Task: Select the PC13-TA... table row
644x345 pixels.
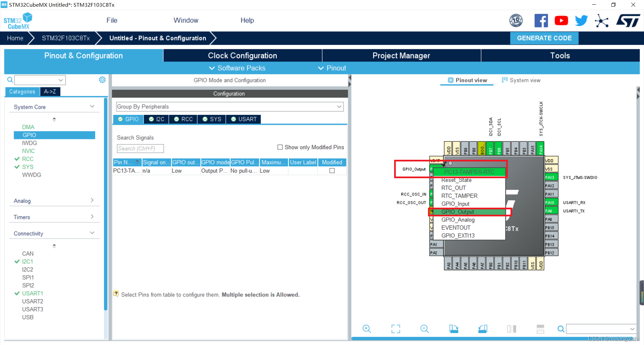Action: (x=229, y=171)
